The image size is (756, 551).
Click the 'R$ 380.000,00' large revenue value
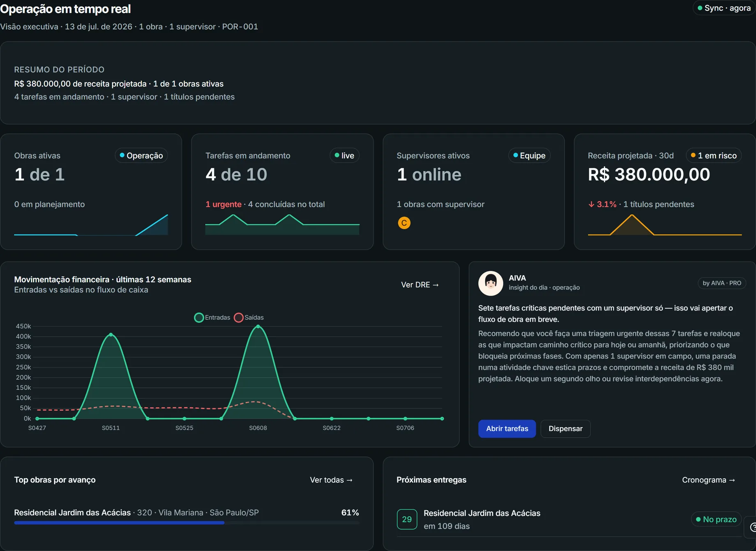click(649, 175)
